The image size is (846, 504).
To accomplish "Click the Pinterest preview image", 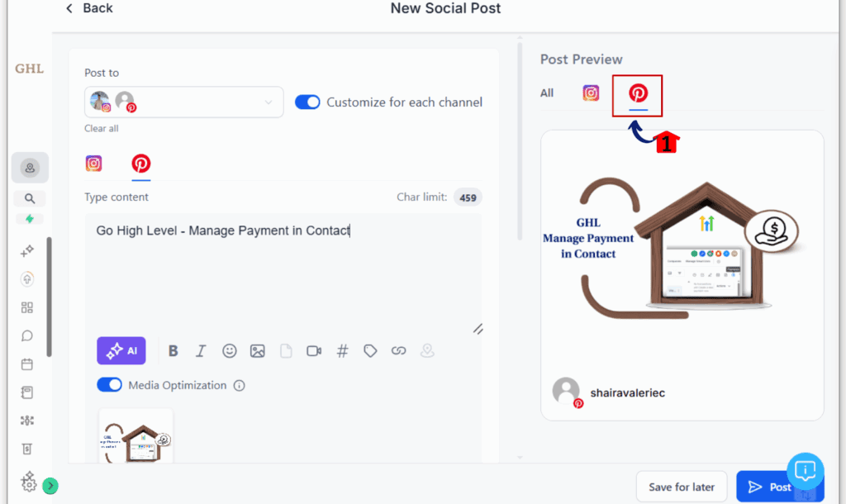I will (x=682, y=248).
